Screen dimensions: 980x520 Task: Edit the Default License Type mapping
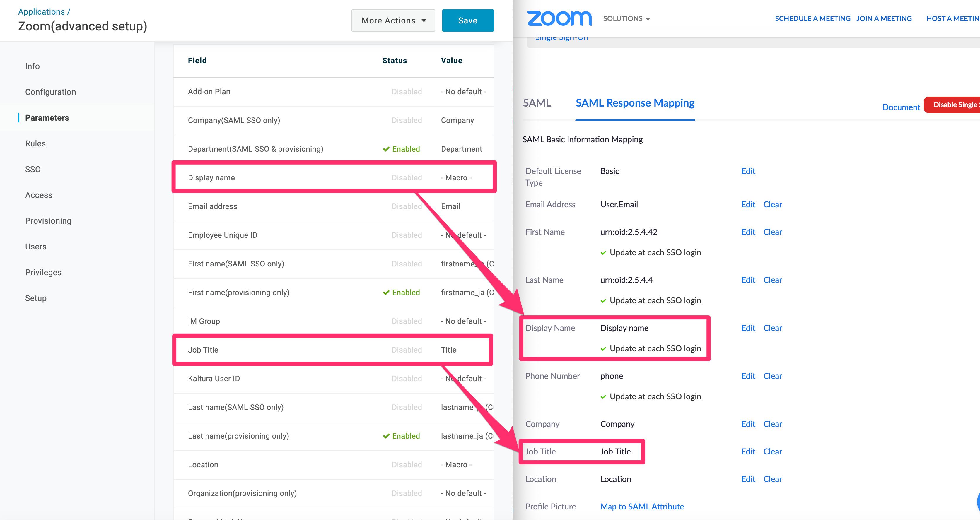748,171
